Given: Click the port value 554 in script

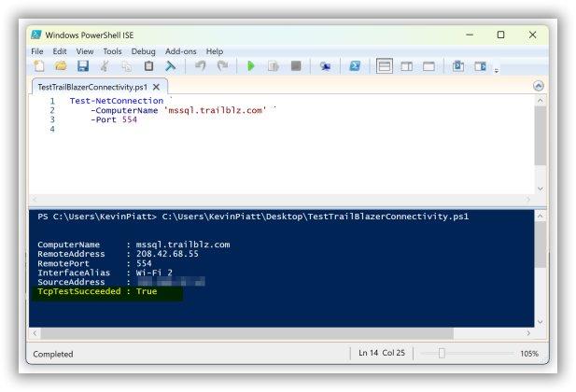Looking at the screenshot, I should [x=130, y=119].
